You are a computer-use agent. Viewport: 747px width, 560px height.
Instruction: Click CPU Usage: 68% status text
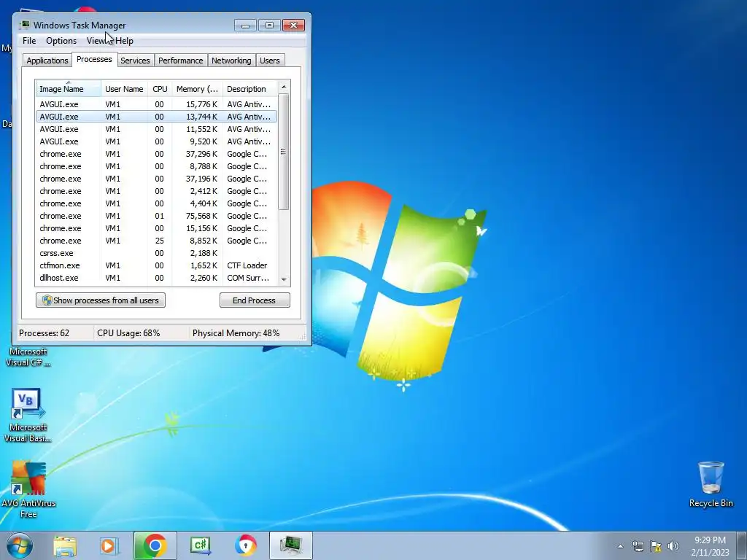pos(128,333)
